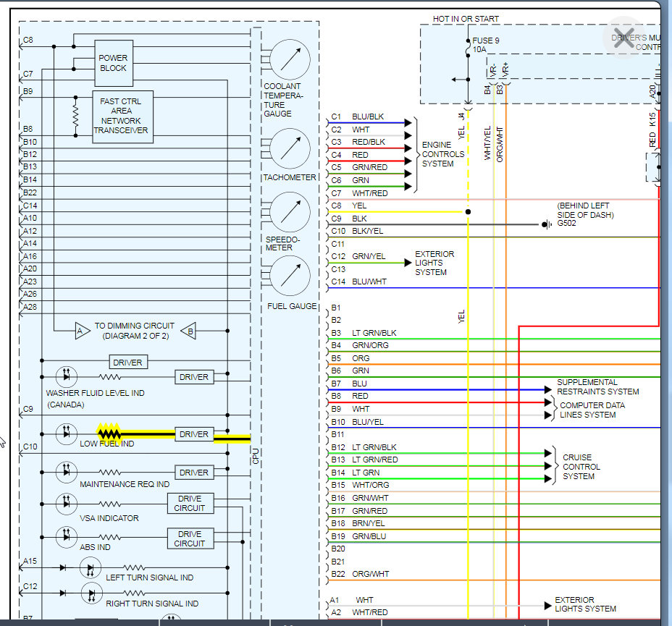Image resolution: width=672 pixels, height=626 pixels.
Task: Click the DRIVE CIRCUIT box for ABS IND
Action: pyautogui.click(x=190, y=538)
